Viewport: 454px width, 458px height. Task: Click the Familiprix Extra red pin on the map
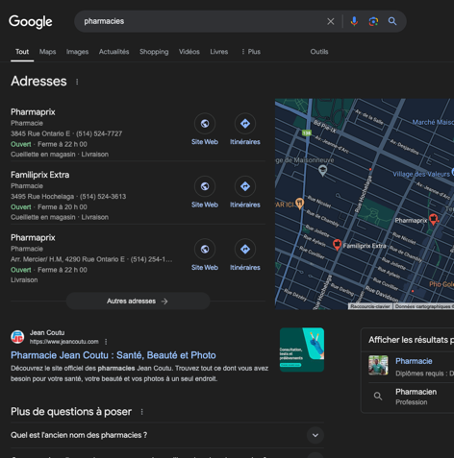click(x=337, y=244)
